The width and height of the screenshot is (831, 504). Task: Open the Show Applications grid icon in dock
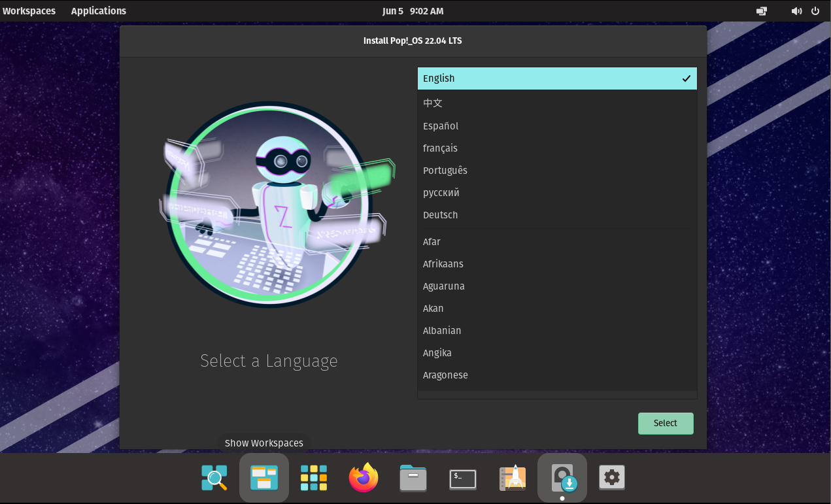tap(314, 478)
